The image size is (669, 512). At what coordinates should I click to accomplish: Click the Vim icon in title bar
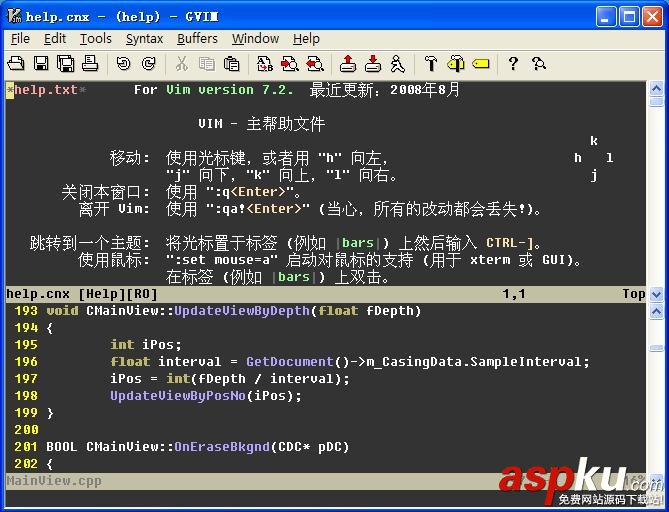15,16
